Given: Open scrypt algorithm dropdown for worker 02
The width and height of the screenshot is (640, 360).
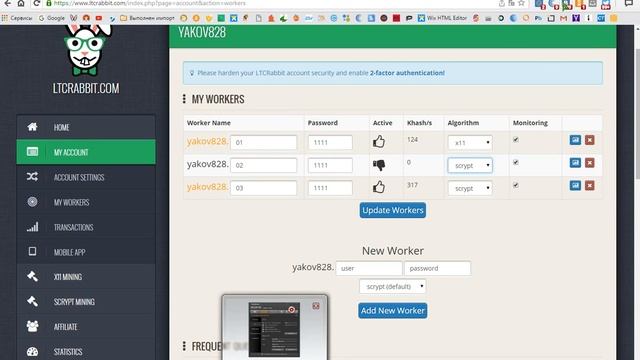Looking at the screenshot, I should 470,165.
